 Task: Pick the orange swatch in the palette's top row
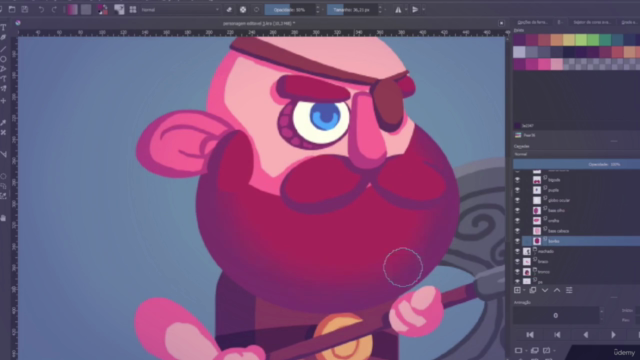(556, 40)
